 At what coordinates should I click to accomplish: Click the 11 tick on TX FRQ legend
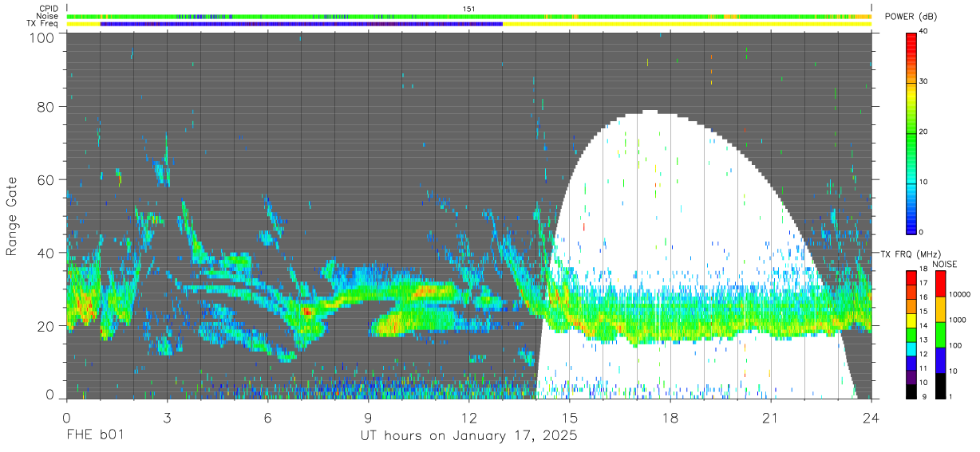[x=923, y=368]
